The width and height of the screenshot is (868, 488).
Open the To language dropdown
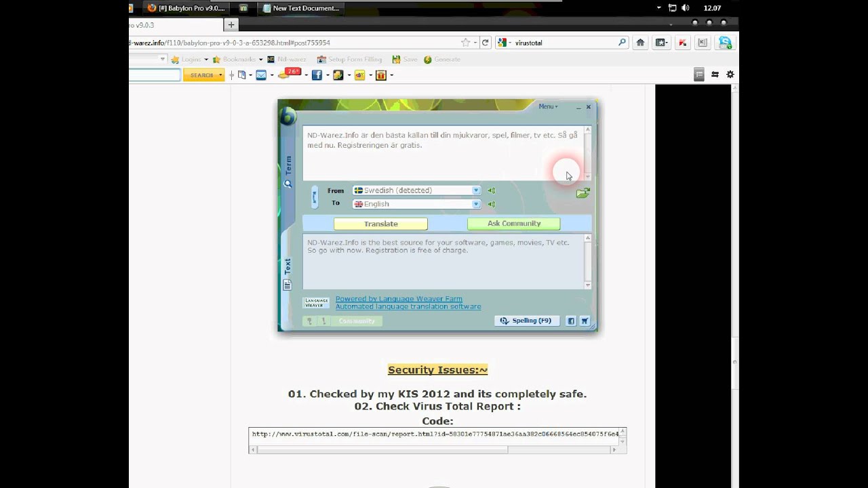tap(476, 204)
